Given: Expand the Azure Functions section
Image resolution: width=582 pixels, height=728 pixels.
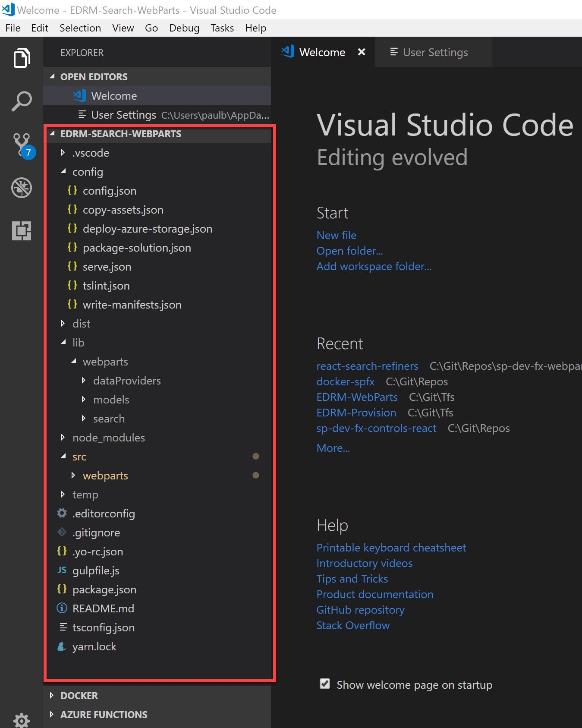Looking at the screenshot, I should point(52,714).
